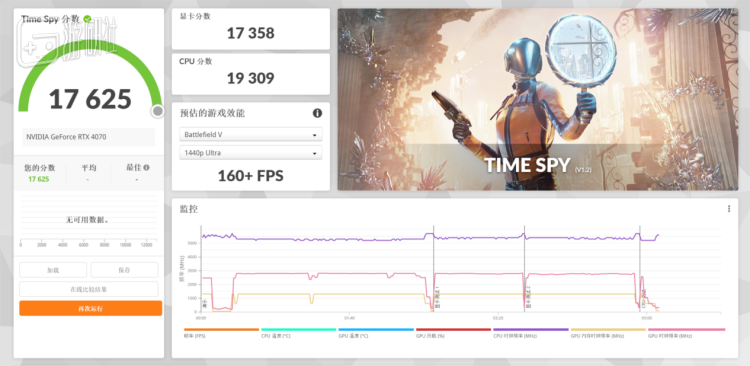Click the orange 再次运行 button
The width and height of the screenshot is (750, 366).
pyautogui.click(x=90, y=308)
